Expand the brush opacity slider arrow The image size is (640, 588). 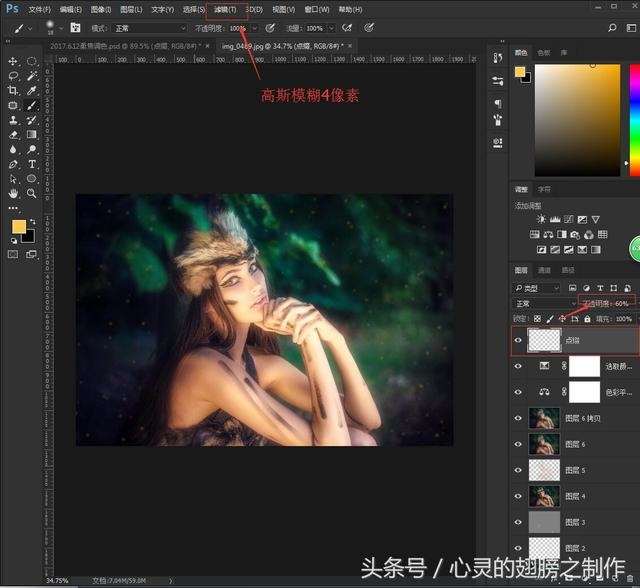tap(255, 28)
